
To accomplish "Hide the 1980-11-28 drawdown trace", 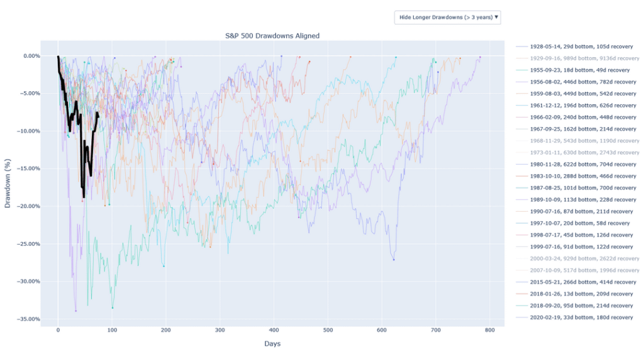I will click(576, 164).
